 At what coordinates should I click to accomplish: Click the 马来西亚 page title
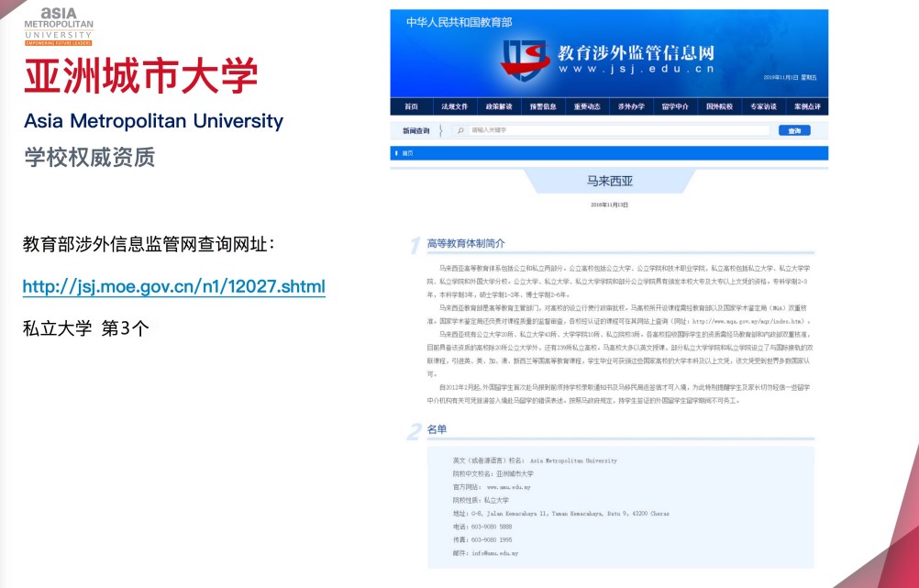(610, 181)
